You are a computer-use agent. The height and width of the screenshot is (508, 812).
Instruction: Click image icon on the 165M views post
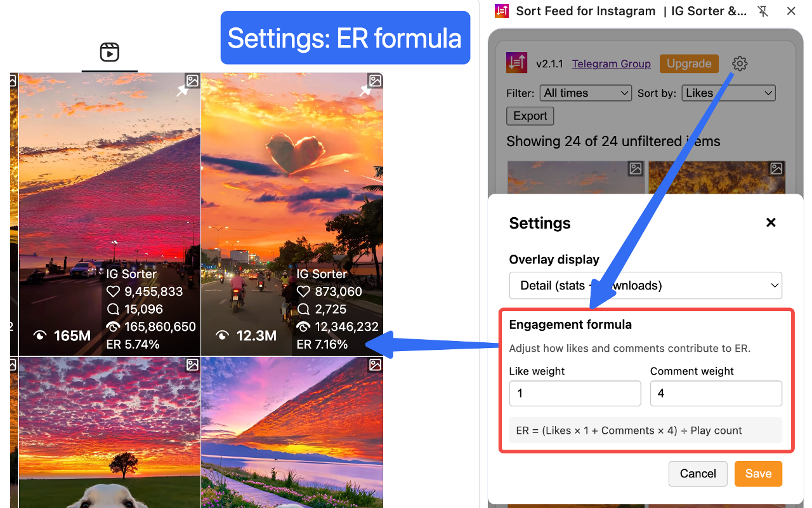[x=192, y=81]
